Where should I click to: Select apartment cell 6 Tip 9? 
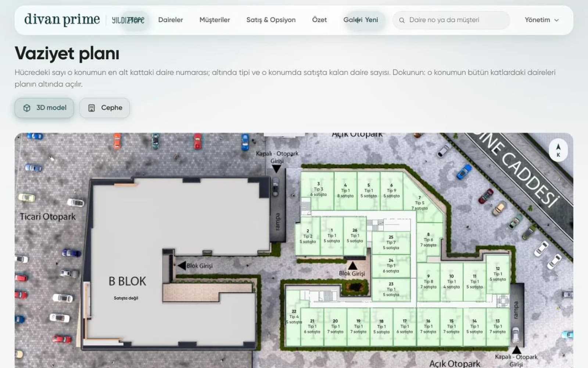click(x=391, y=190)
